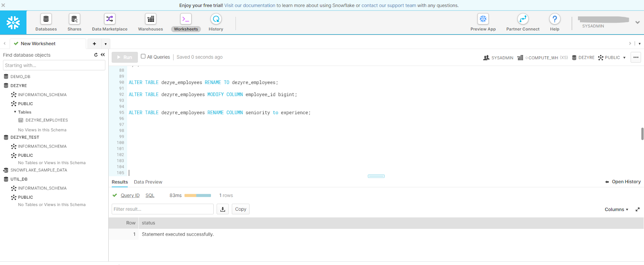The width and height of the screenshot is (644, 265).
Task: Open the Help question-mark icon
Action: click(x=555, y=19)
